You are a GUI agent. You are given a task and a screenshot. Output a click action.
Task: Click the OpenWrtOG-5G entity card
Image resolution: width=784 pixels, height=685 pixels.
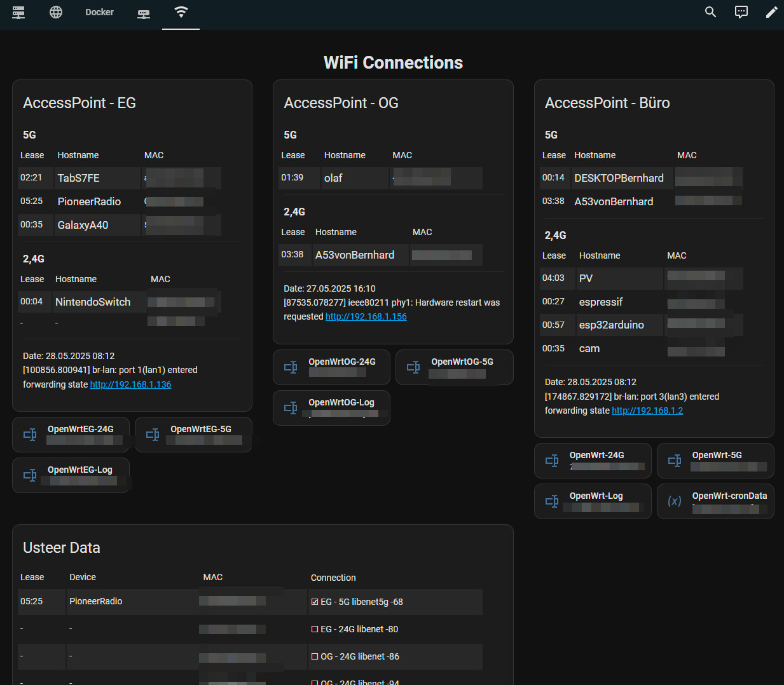pyautogui.click(x=455, y=367)
